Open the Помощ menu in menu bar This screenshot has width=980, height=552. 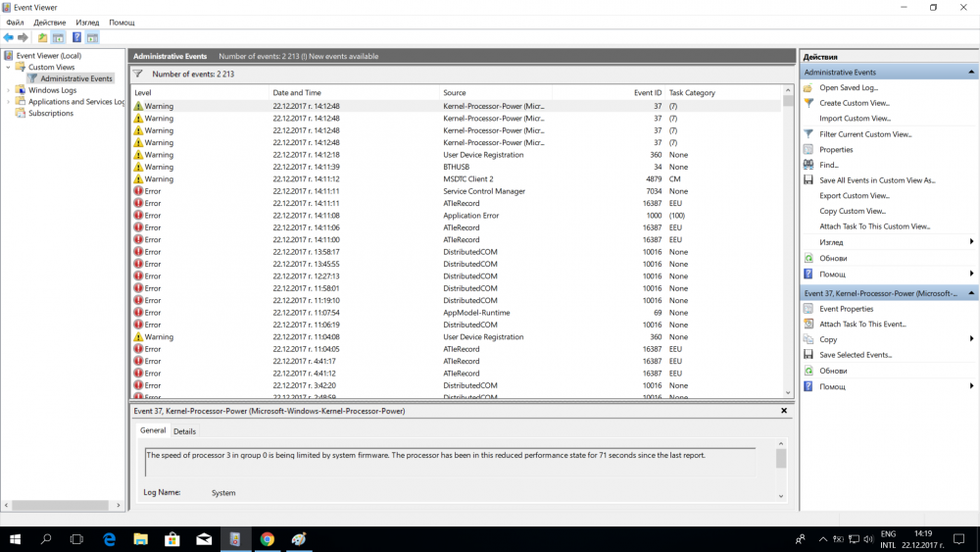(122, 23)
